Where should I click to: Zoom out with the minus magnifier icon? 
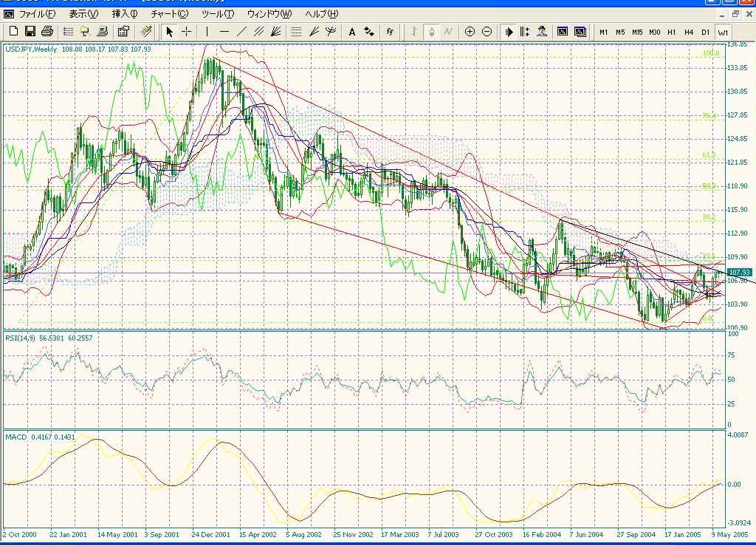click(487, 31)
